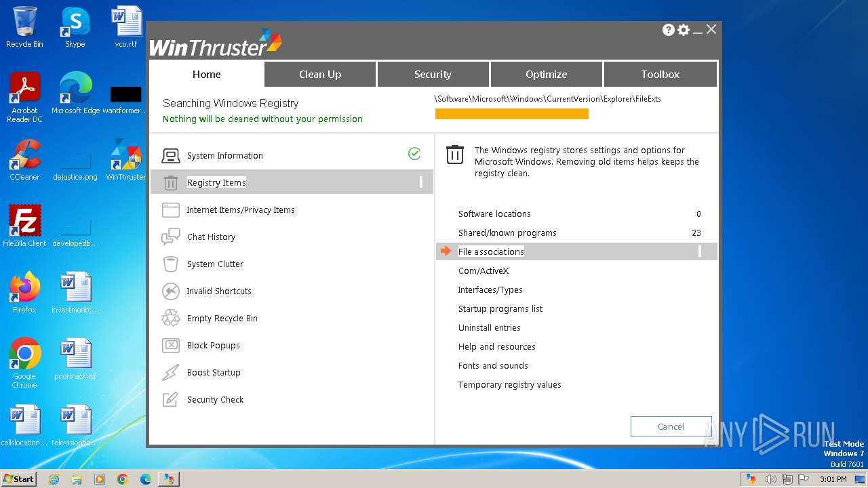Click the WinThruster taskbar button
The image size is (868, 488).
[x=169, y=479]
